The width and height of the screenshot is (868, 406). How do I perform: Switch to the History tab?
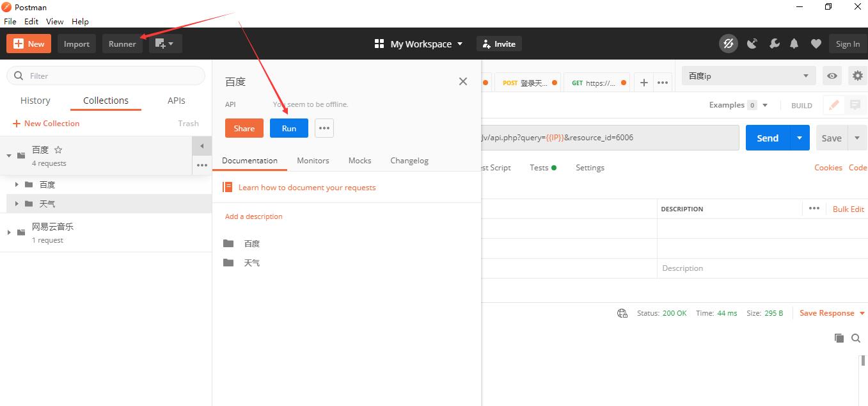pos(35,101)
